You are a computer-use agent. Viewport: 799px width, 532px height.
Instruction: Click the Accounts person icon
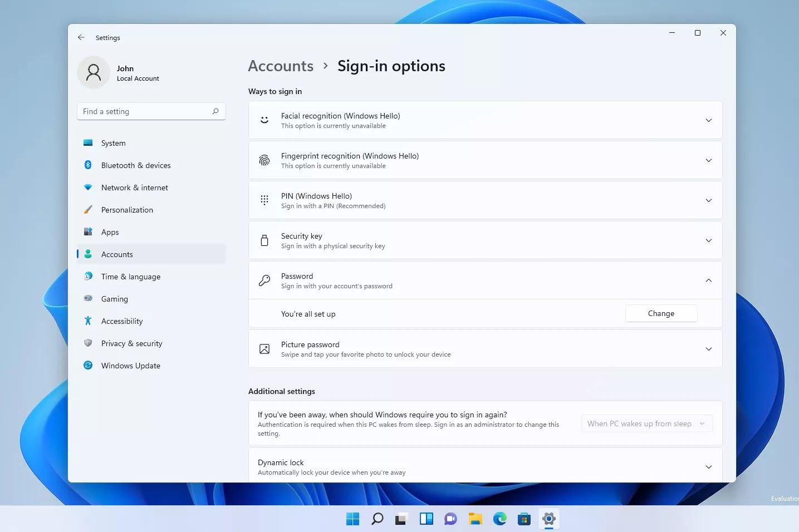click(x=88, y=254)
